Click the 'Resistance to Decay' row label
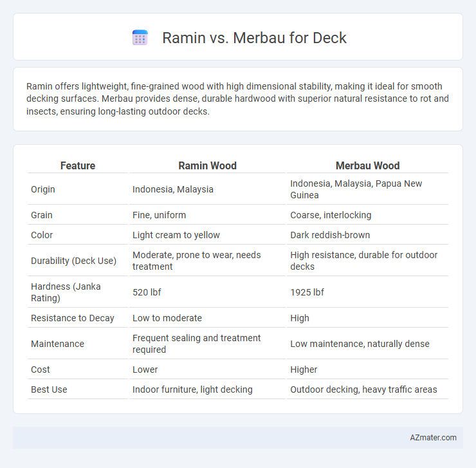Image resolution: width=476 pixels, height=468 pixels. pyautogui.click(x=72, y=318)
